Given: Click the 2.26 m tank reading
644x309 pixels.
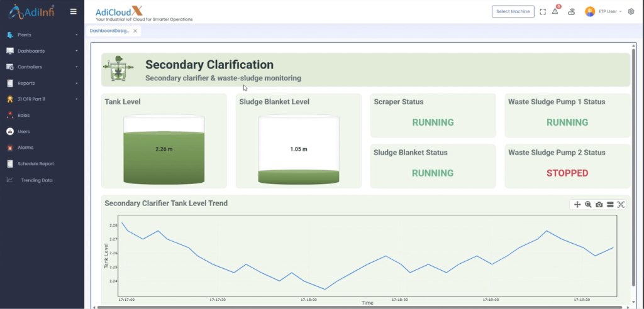Looking at the screenshot, I should (164, 149).
